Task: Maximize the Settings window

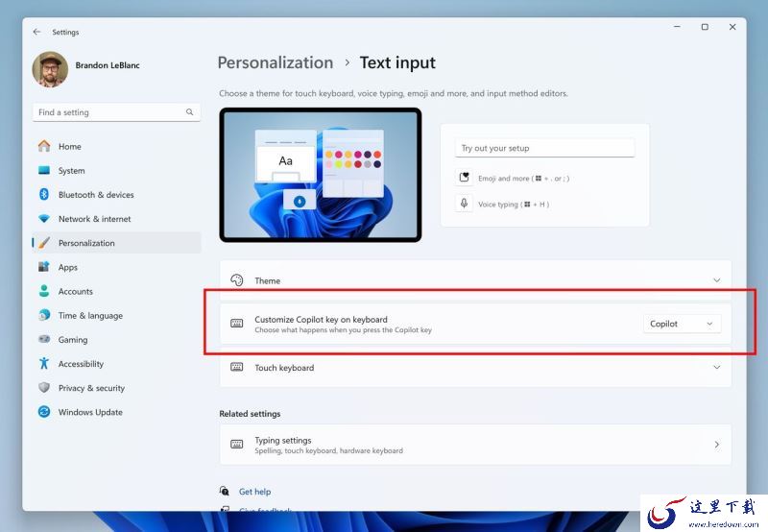Action: tap(705, 27)
